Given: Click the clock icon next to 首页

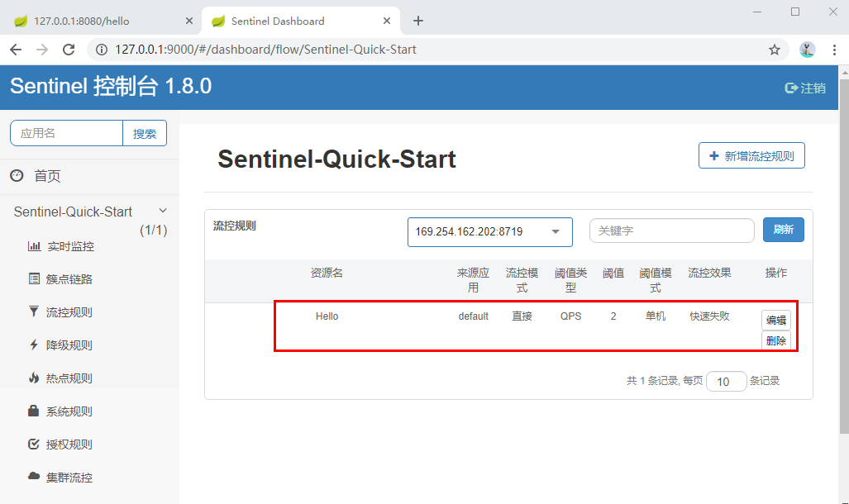Looking at the screenshot, I should pos(17,175).
